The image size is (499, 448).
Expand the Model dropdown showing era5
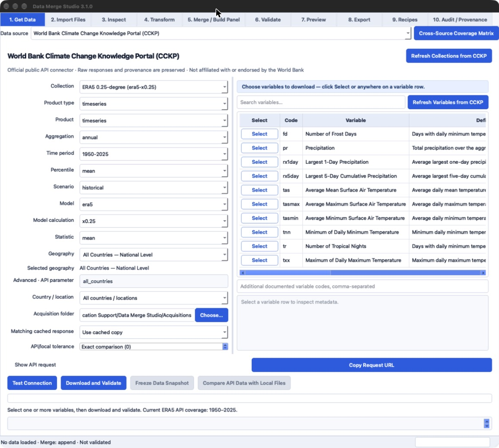[154, 204]
